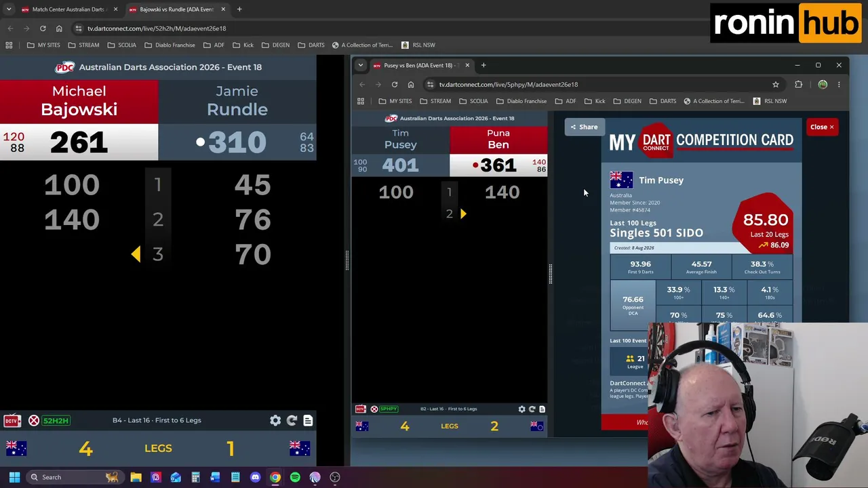Screen dimensions: 868x488
Task: Click refresh icon in Pusey vs Ben scoreboard
Action: pos(532,409)
